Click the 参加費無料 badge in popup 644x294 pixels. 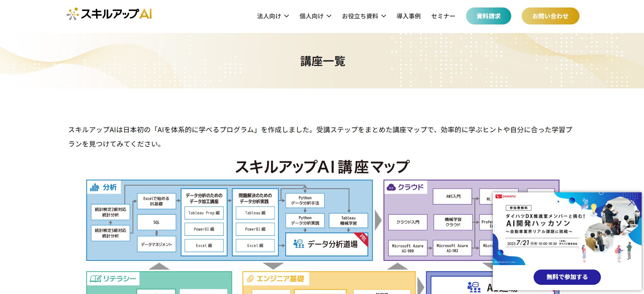[x=519, y=208]
